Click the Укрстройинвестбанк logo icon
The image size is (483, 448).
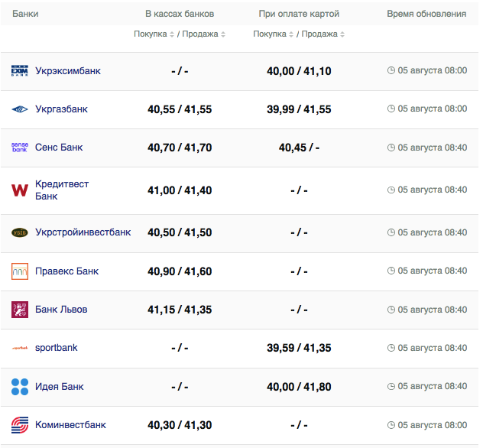[20, 232]
